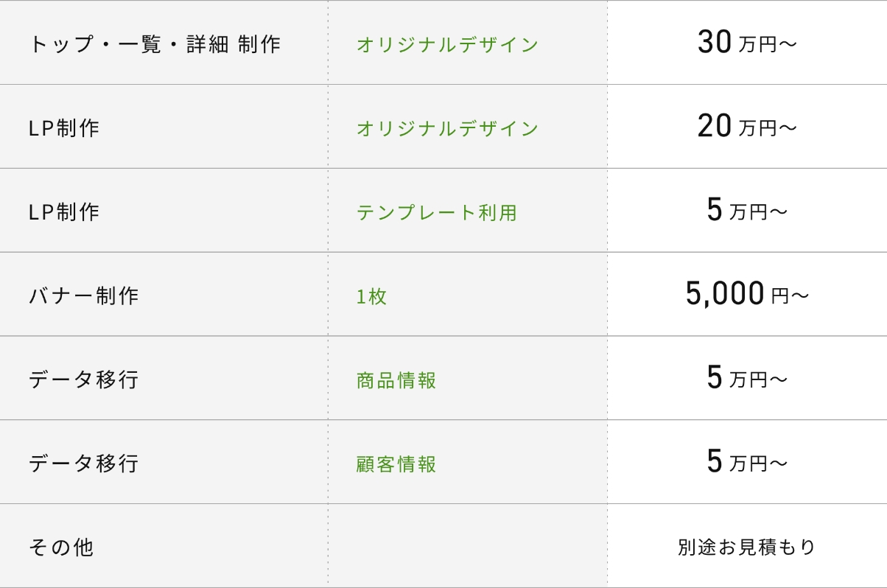Click the 5,000円〜 price cell
The image size is (887, 588).
click(747, 295)
